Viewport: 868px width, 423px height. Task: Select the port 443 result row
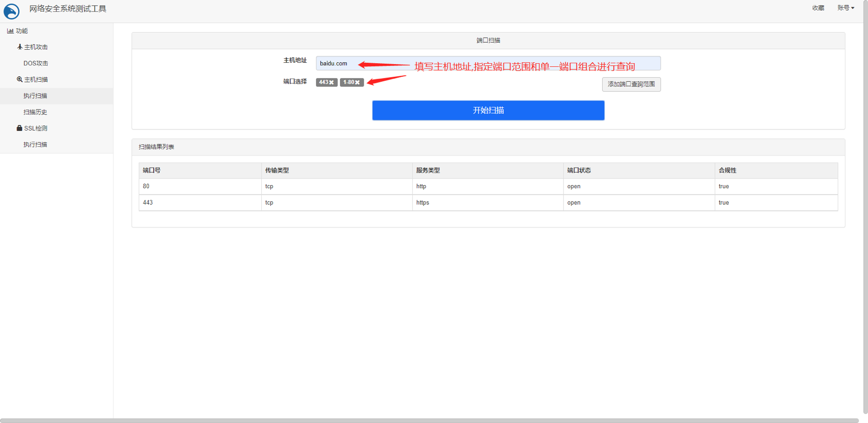pos(487,203)
